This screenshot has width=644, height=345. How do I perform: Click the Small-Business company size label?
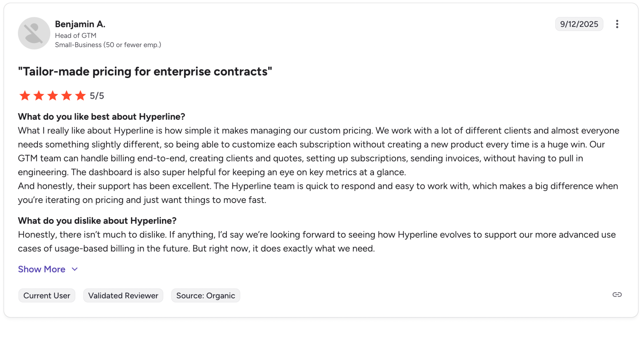tap(108, 45)
